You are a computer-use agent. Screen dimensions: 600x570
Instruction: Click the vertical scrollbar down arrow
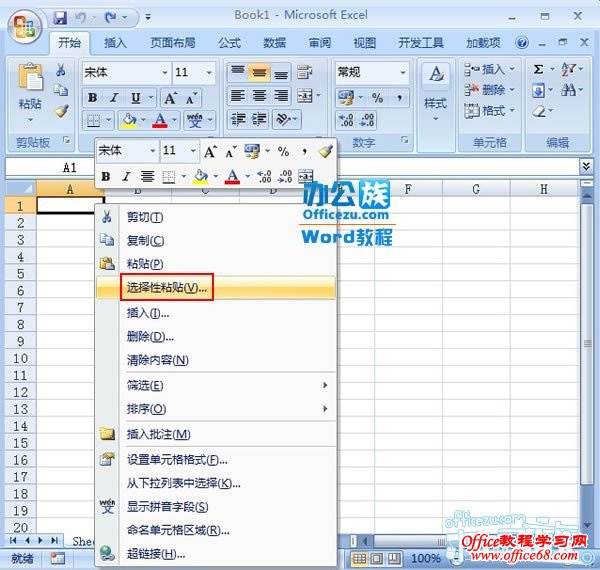(587, 527)
